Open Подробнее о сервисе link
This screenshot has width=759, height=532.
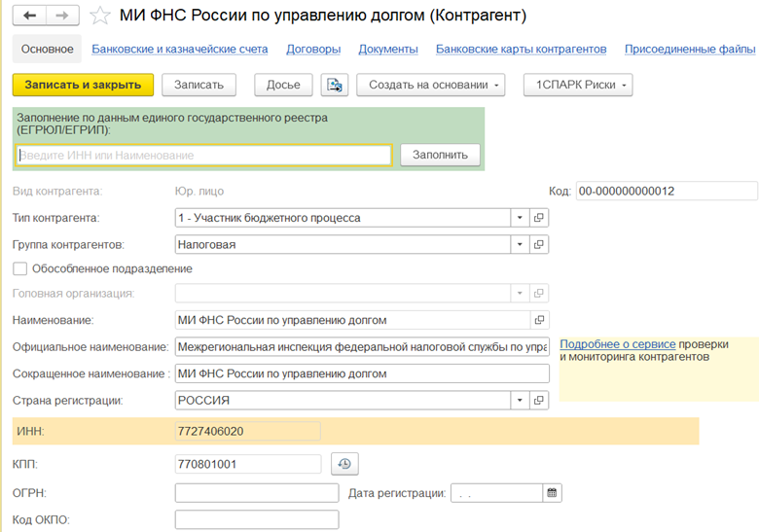[x=617, y=344]
